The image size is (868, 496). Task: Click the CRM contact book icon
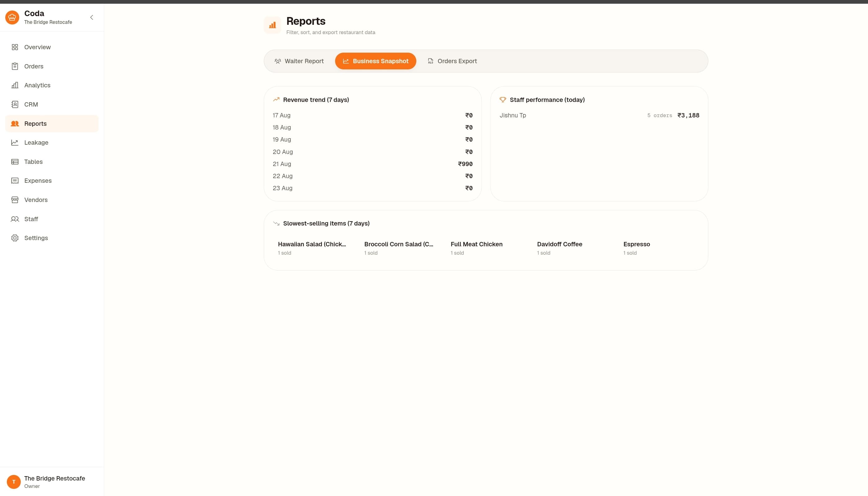(15, 104)
